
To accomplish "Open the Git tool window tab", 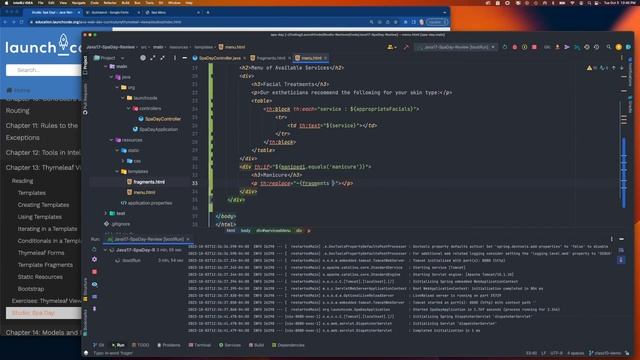I will [x=99, y=345].
